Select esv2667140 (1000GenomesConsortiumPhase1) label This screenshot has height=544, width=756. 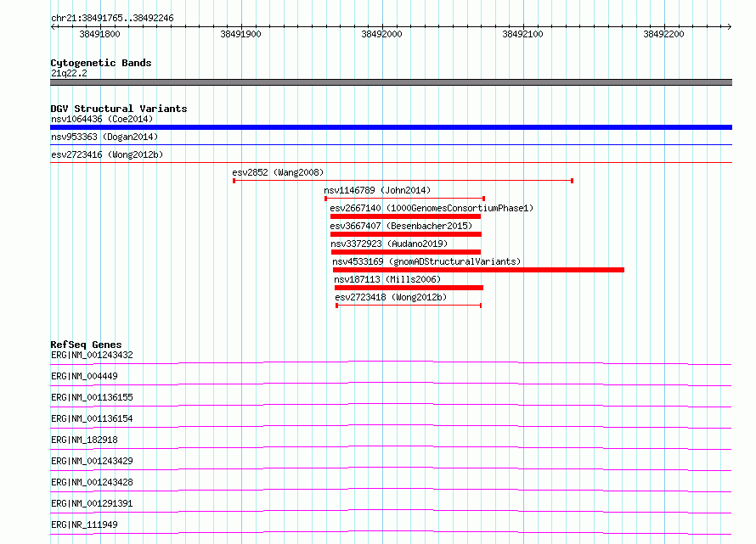(x=432, y=208)
